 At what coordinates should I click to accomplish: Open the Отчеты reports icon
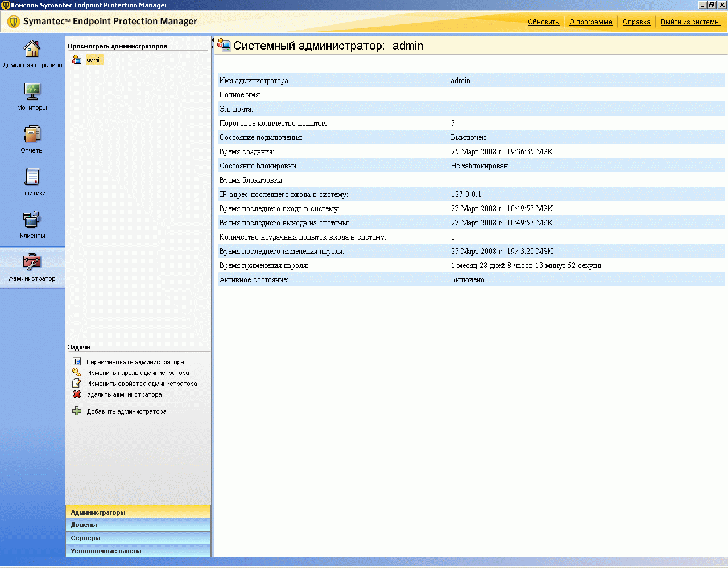(32, 134)
